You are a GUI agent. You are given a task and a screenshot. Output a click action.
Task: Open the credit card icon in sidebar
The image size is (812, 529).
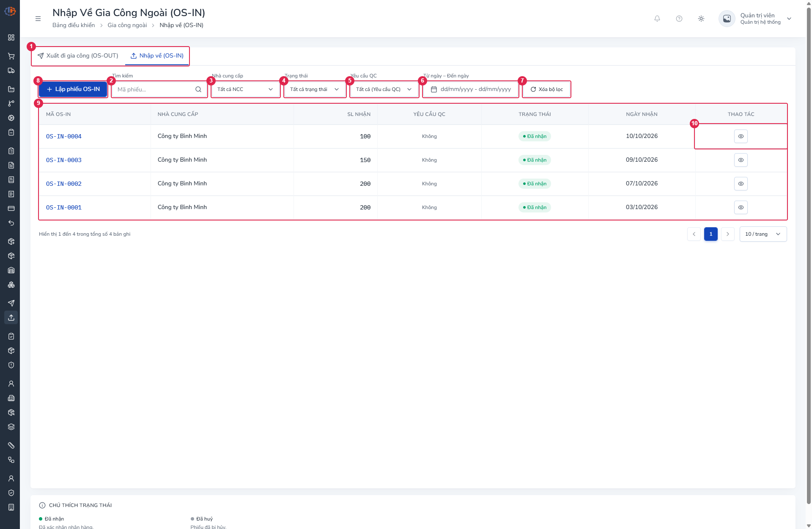[11, 209]
